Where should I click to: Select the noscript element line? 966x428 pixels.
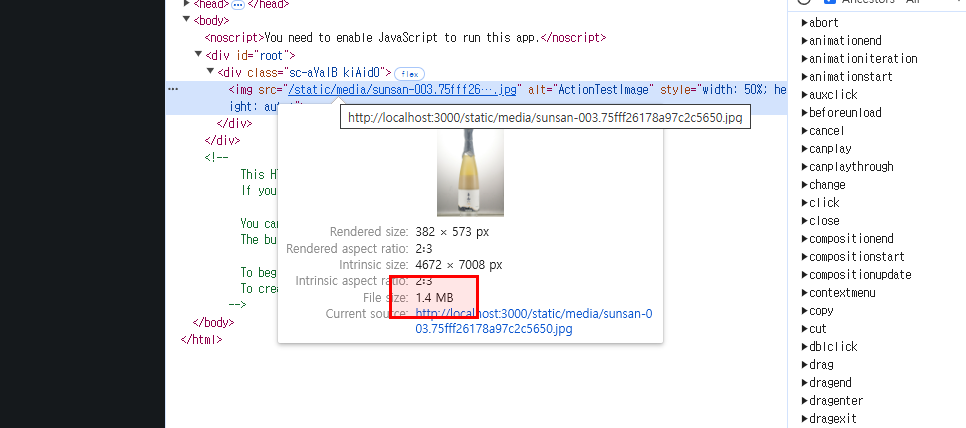tap(405, 38)
